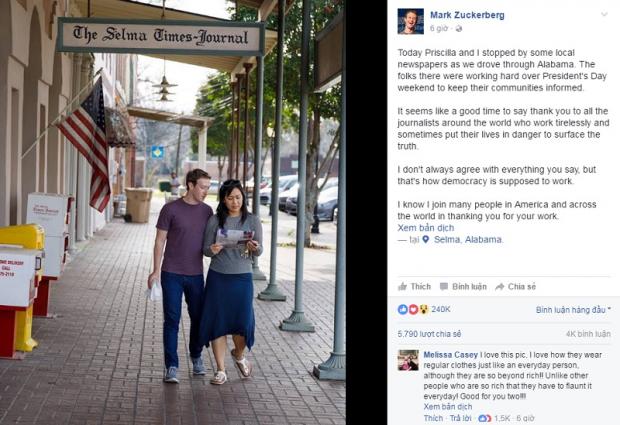Click the Bình luận comment button
The width and height of the screenshot is (620, 425).
click(x=463, y=287)
